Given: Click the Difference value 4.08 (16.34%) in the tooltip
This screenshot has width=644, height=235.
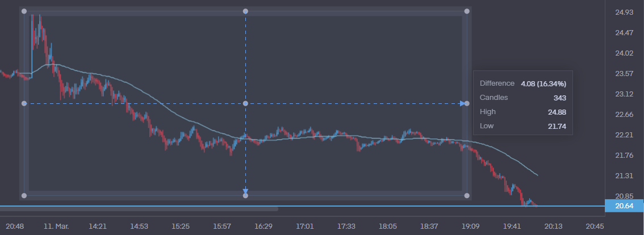Looking at the screenshot, I should (x=543, y=83).
